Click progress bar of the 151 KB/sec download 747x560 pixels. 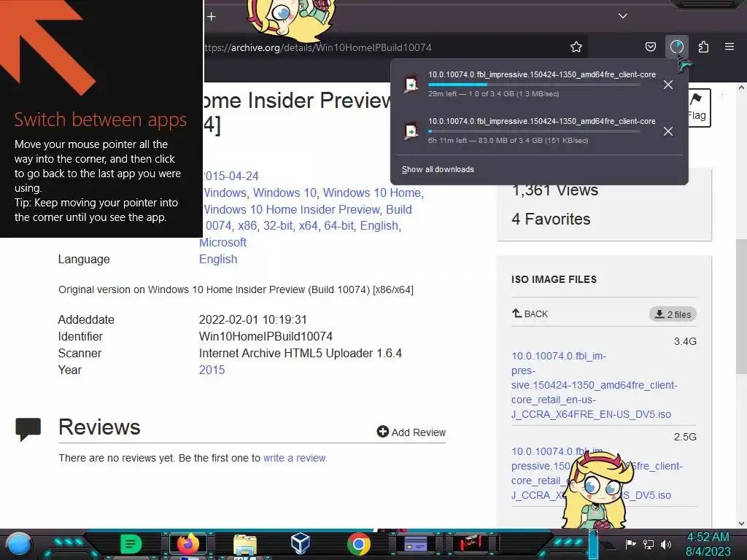(533, 131)
